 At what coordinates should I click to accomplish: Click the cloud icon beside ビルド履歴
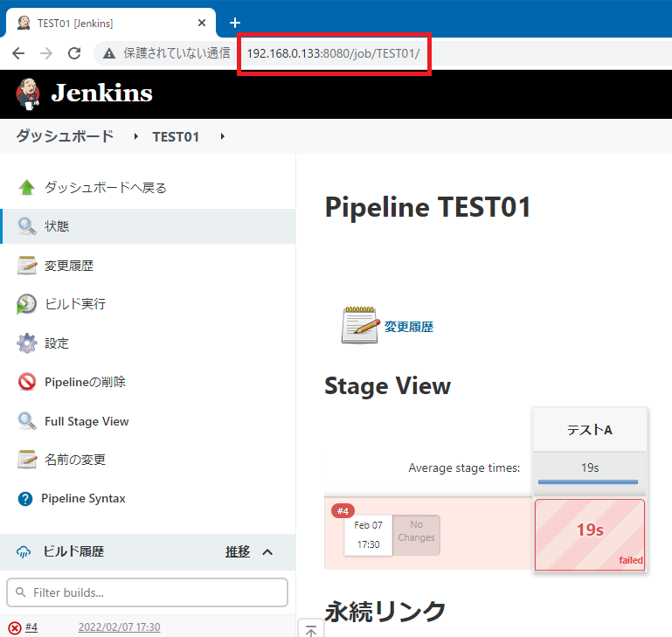[24, 551]
